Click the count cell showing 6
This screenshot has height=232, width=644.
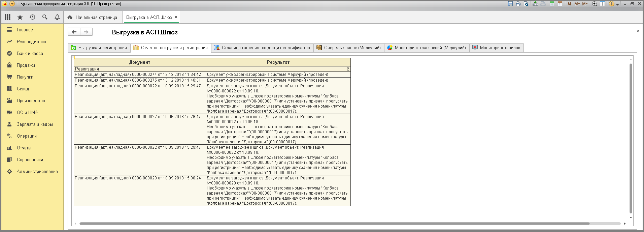[278, 69]
